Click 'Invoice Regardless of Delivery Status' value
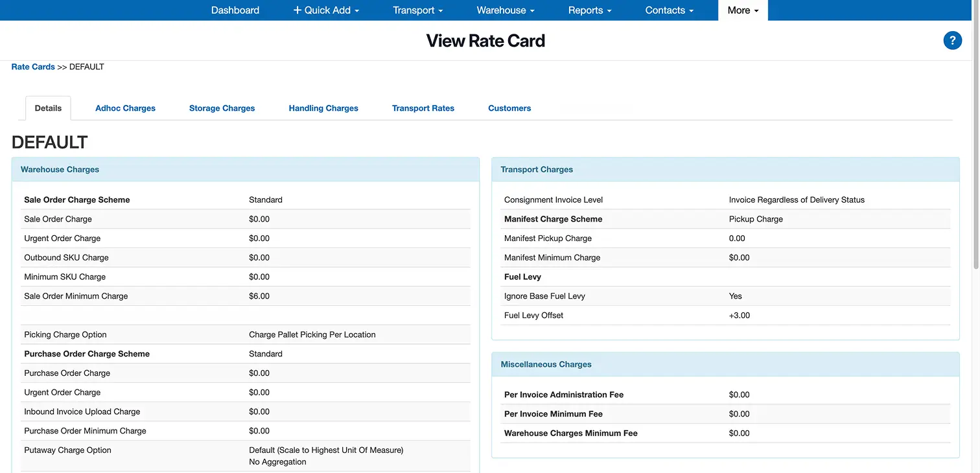980x473 pixels. (797, 200)
